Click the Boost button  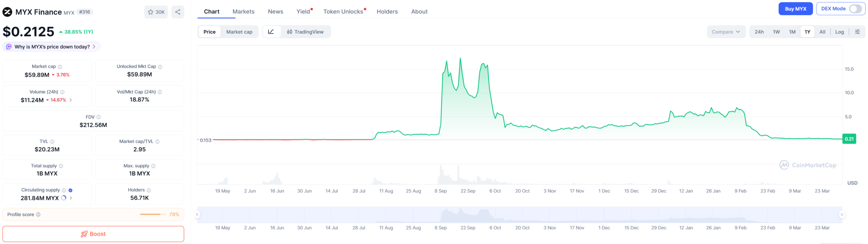[x=93, y=234]
